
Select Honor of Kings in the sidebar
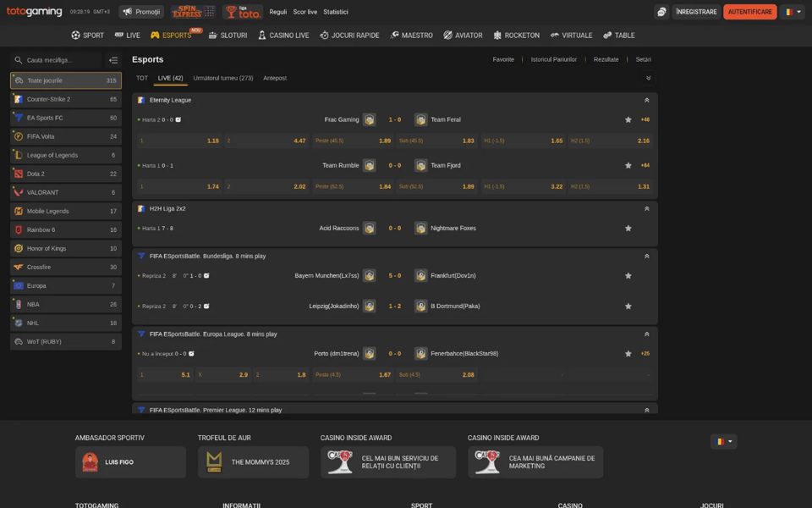[x=66, y=248]
